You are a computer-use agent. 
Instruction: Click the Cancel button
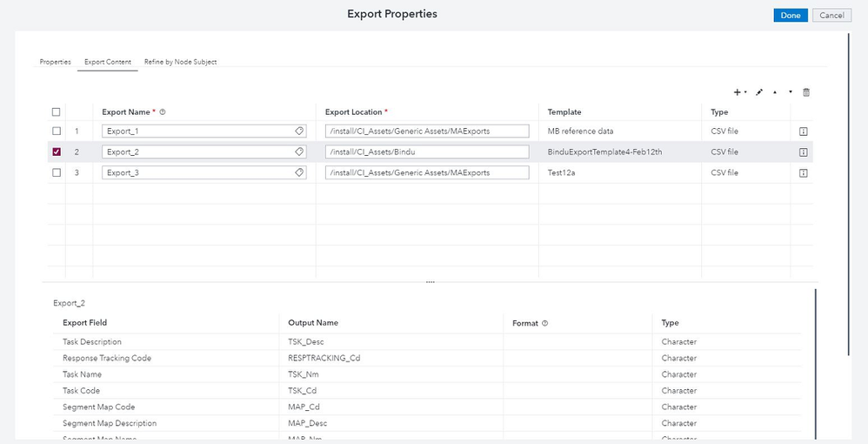(x=831, y=16)
